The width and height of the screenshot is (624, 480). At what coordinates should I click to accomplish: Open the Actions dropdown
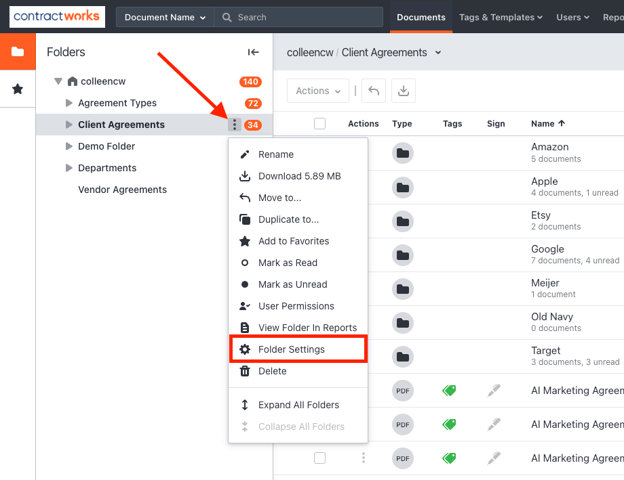tap(318, 91)
